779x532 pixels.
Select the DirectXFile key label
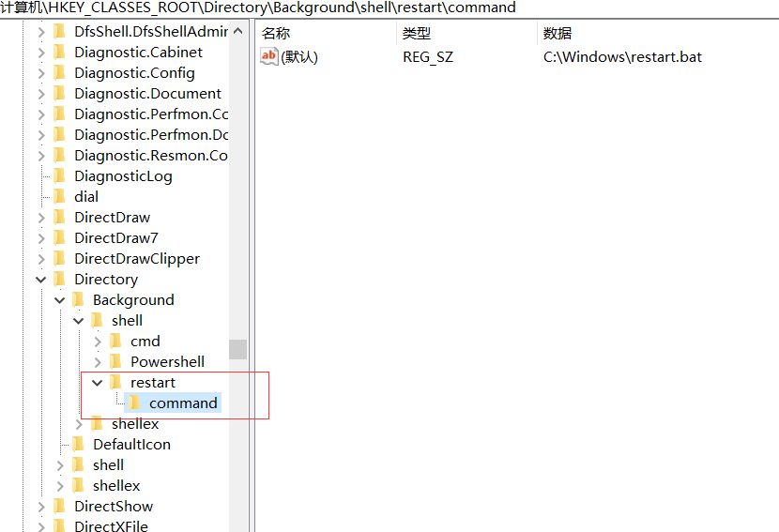[x=112, y=526]
